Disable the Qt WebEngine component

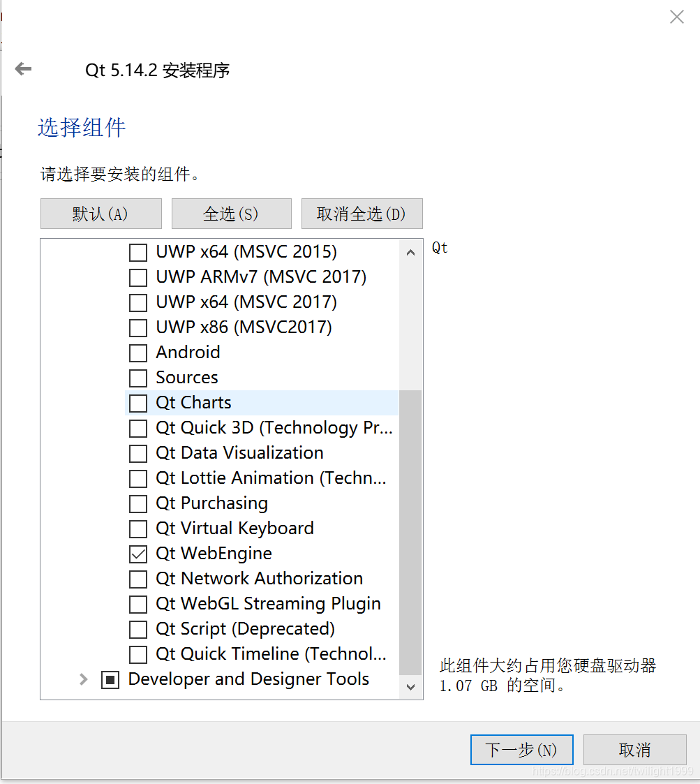[x=137, y=554]
